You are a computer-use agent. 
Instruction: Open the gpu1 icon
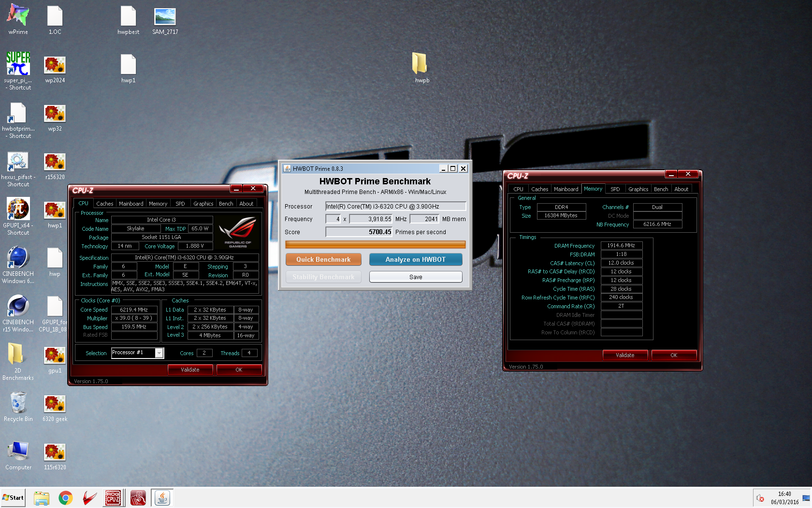[x=55, y=359]
